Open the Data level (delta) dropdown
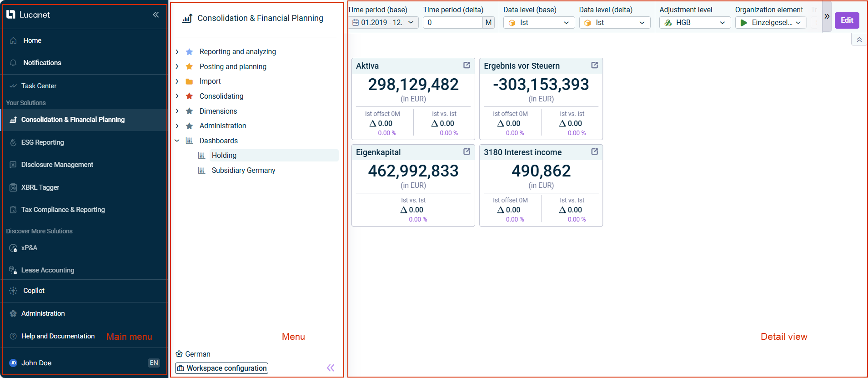This screenshot has height=378, width=868. tap(615, 22)
